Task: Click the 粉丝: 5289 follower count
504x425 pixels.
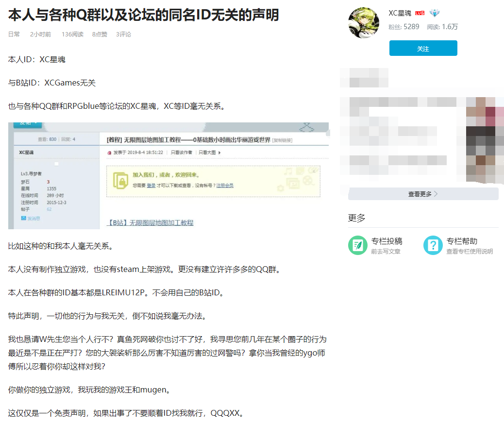Action: tap(403, 27)
